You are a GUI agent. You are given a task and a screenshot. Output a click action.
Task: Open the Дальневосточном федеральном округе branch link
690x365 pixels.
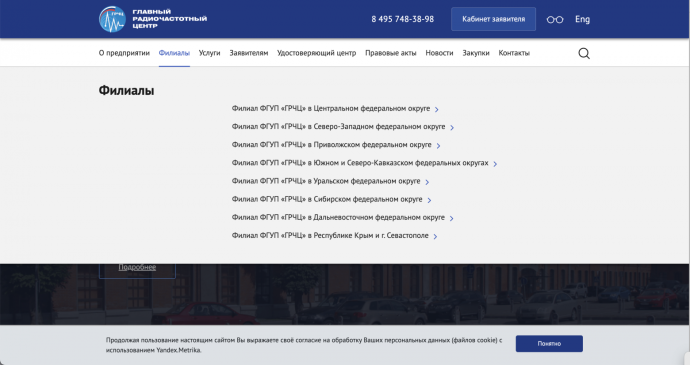coord(338,218)
